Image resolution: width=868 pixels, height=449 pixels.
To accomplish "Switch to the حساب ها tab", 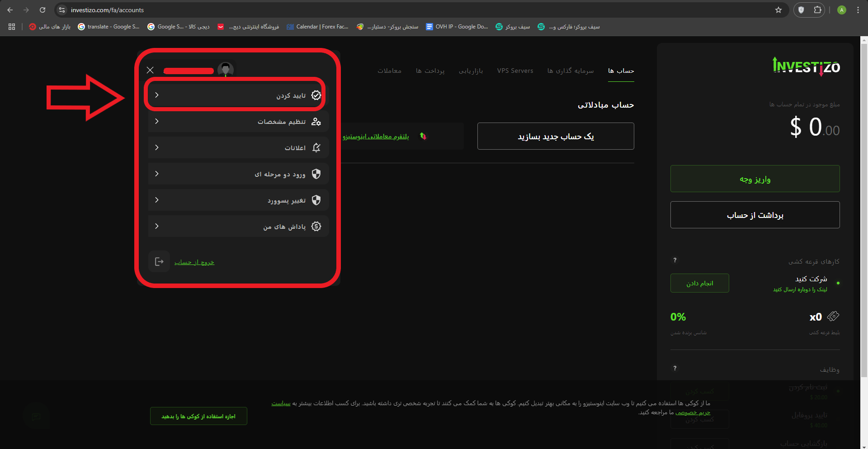I will 621,71.
